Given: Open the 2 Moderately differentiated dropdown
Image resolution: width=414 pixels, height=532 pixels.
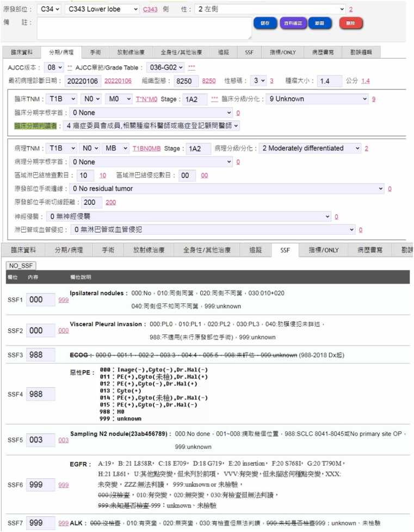Looking at the screenshot, I should pos(311,148).
